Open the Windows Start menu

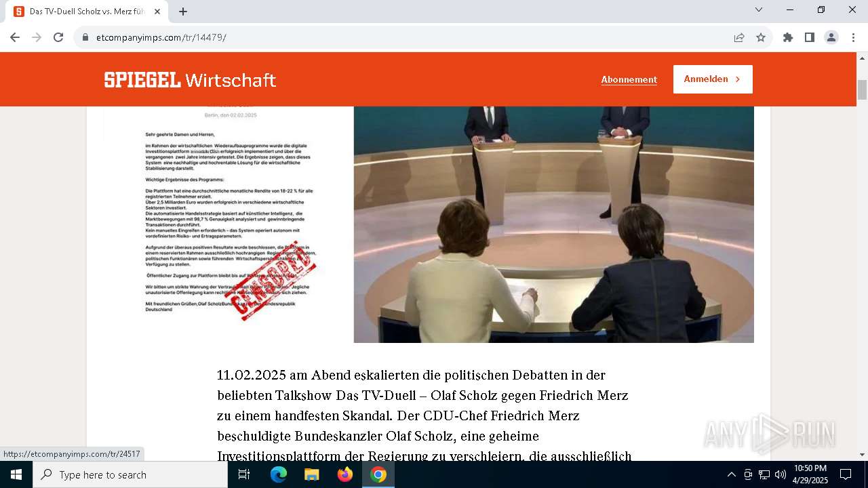(x=16, y=474)
